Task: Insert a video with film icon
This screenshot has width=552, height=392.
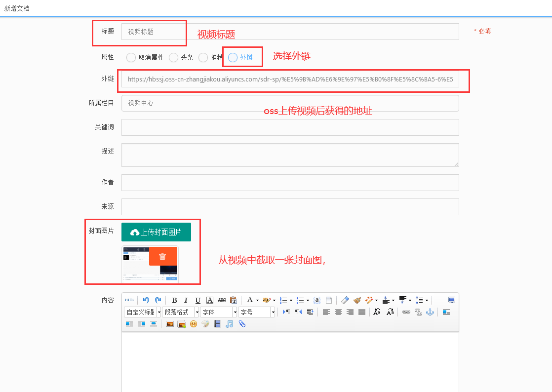Action: point(218,324)
